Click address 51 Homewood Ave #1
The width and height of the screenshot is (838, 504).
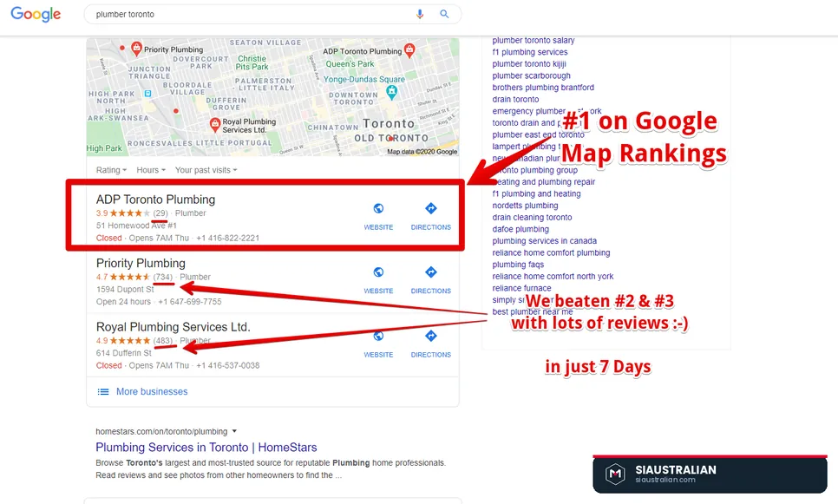tap(136, 226)
